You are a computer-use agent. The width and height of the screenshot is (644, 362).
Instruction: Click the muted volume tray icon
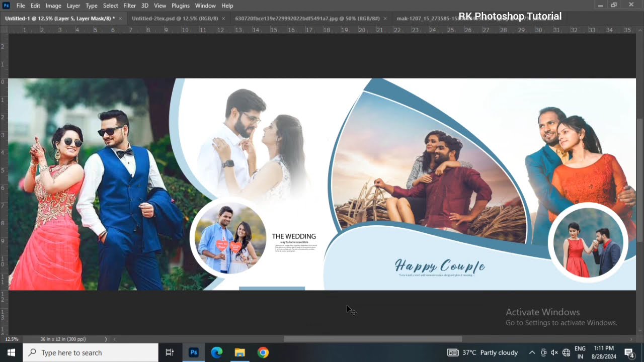pyautogui.click(x=554, y=352)
